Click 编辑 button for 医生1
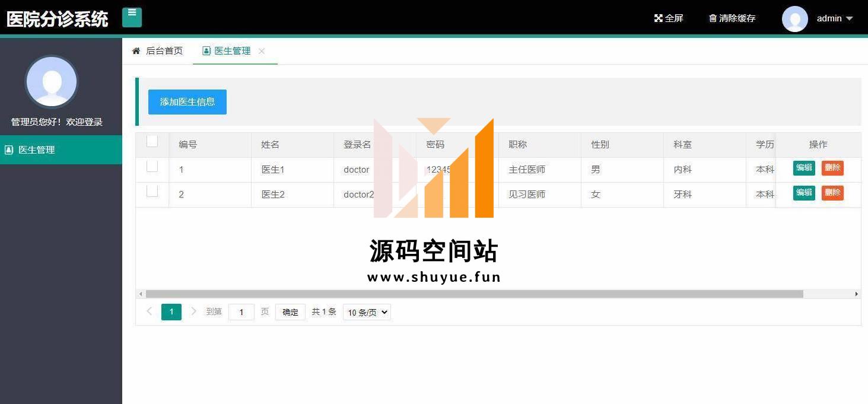The height and width of the screenshot is (404, 868). point(804,168)
